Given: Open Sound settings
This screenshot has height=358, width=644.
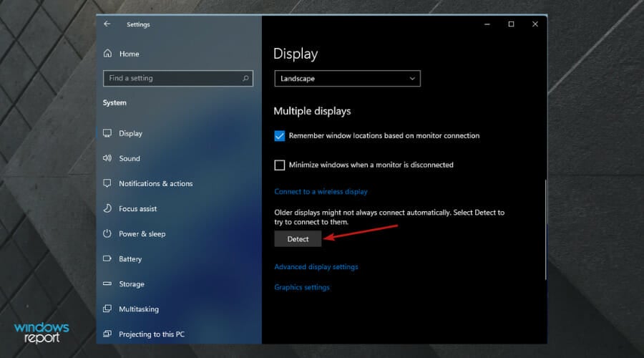Looking at the screenshot, I should (x=130, y=158).
